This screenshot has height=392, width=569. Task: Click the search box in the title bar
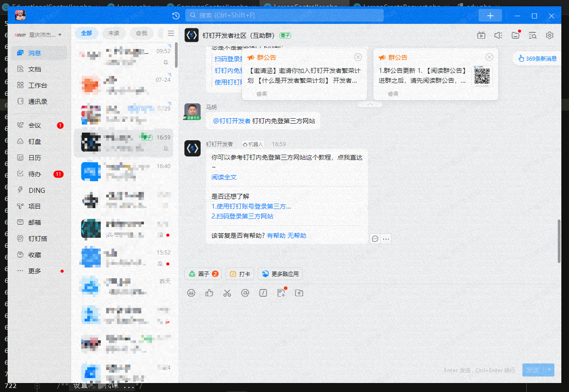coord(284,15)
